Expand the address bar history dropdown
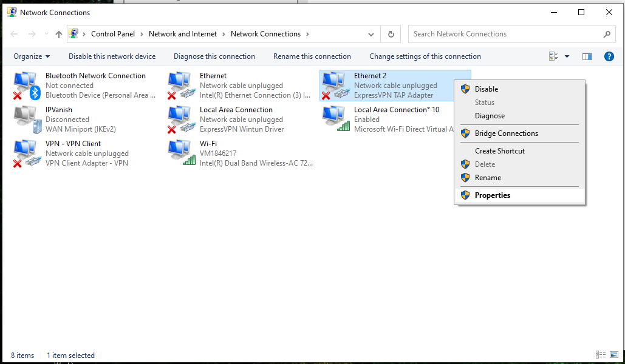This screenshot has height=364, width=625. click(371, 34)
